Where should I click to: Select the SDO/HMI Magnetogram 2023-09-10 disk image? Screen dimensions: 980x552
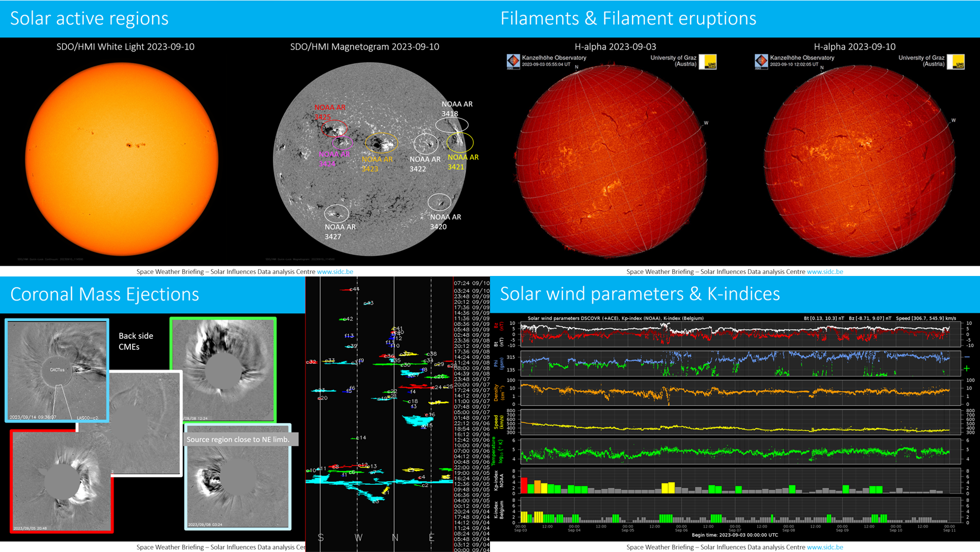[x=370, y=159]
